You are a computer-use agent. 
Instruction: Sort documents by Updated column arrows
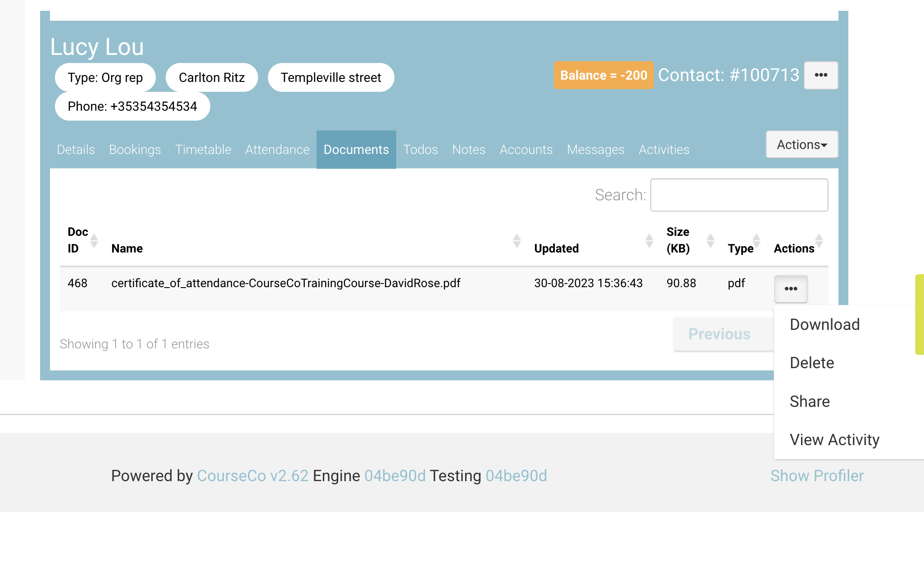(x=649, y=240)
